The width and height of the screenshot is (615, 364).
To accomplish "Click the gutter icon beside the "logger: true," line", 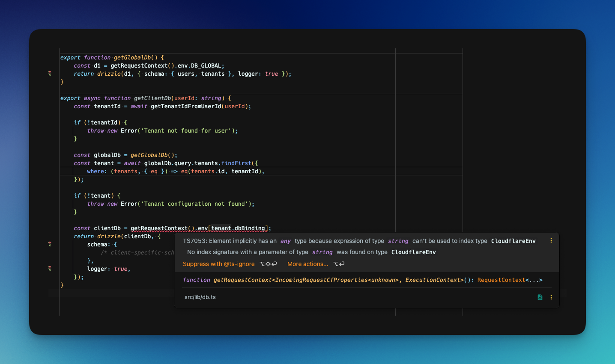I will click(50, 269).
